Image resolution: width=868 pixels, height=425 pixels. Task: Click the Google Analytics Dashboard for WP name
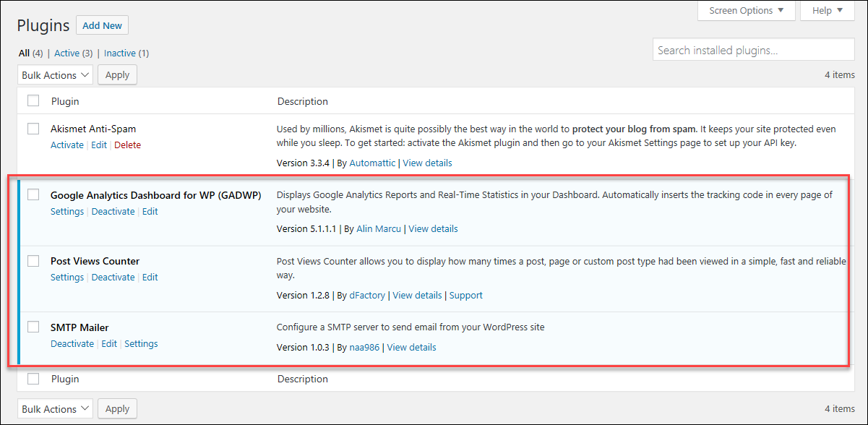tap(155, 194)
